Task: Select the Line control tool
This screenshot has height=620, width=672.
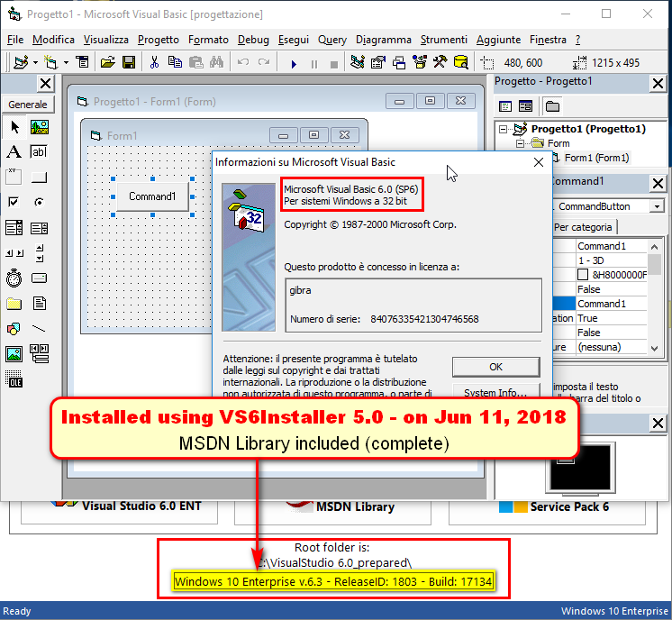Action: [39, 329]
